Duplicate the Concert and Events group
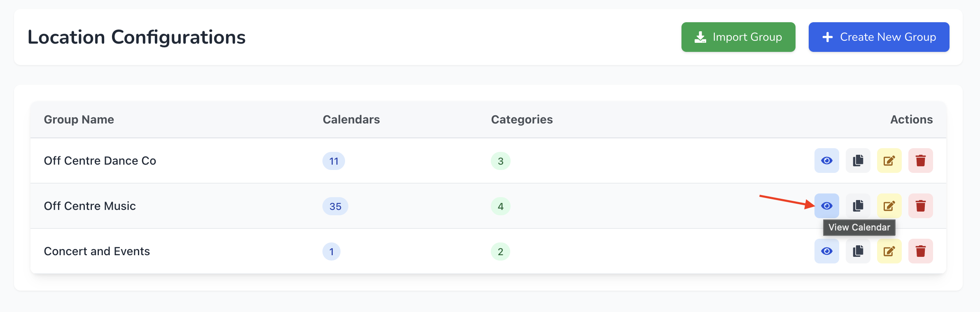Screen dimensions: 980x312 (x=858, y=251)
